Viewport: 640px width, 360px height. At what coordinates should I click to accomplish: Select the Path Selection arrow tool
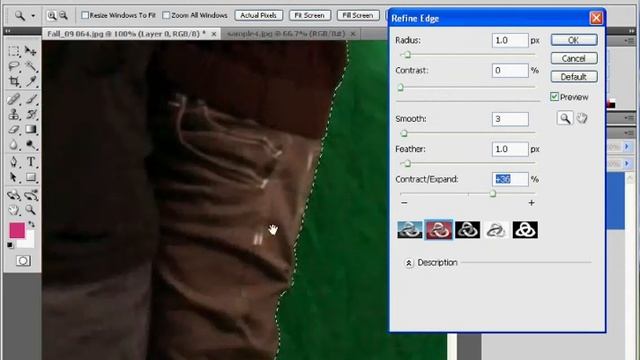click(x=14, y=177)
